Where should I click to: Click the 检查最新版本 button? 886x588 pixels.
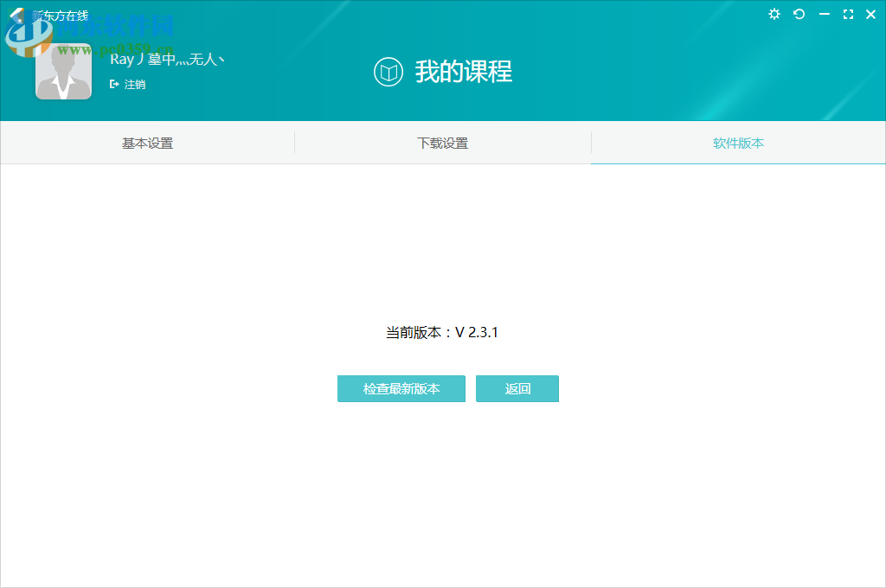pyautogui.click(x=401, y=388)
